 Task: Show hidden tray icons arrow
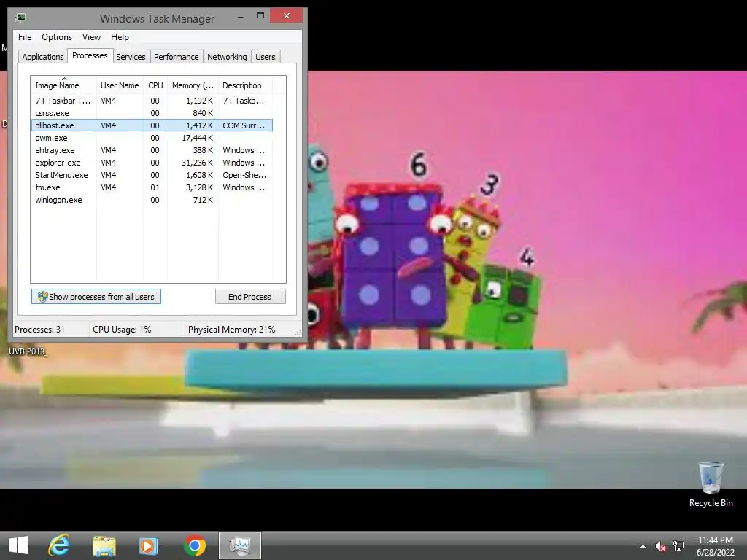[x=643, y=546]
